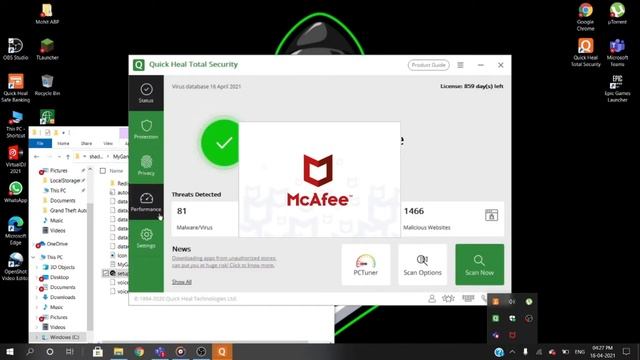640x360 pixels.
Task: Switch to the Home ribbon tab in Explorer
Action: click(x=63, y=143)
